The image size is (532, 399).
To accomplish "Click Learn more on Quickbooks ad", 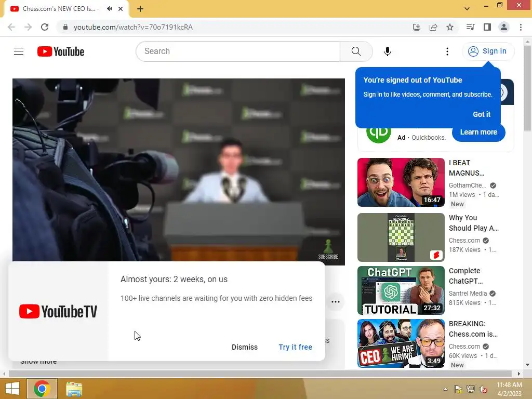I will tap(478, 132).
